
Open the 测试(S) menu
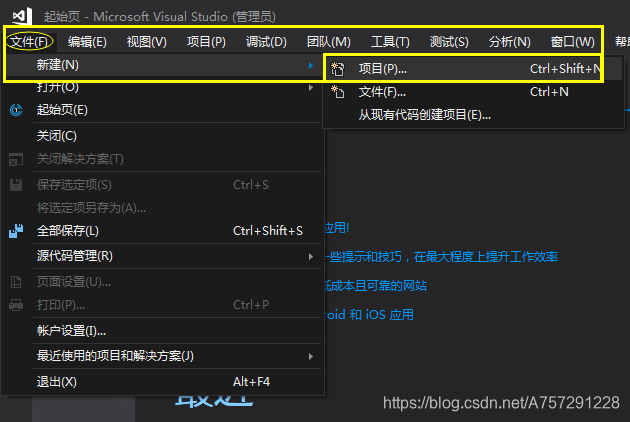pyautogui.click(x=449, y=41)
